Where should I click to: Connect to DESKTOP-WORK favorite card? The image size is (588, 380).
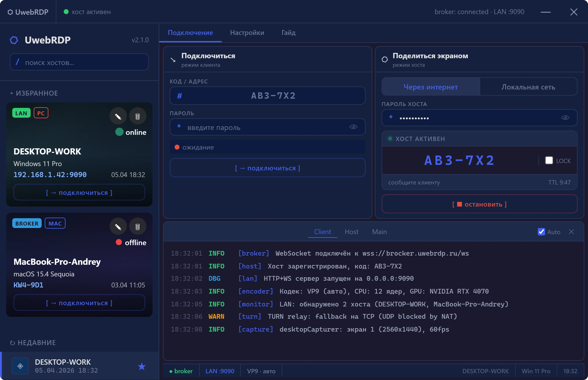point(79,192)
